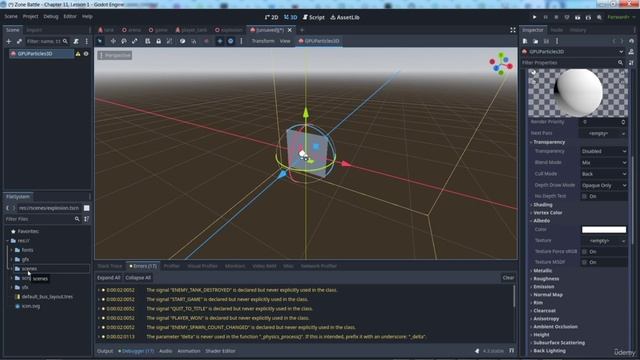
Task: Switch to the Import dock tab
Action: pos(34,30)
